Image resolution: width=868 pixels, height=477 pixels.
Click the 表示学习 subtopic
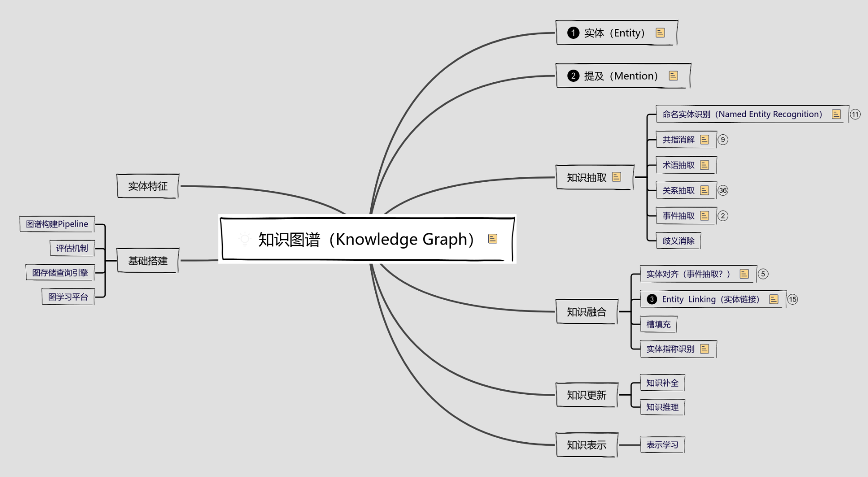[662, 445]
